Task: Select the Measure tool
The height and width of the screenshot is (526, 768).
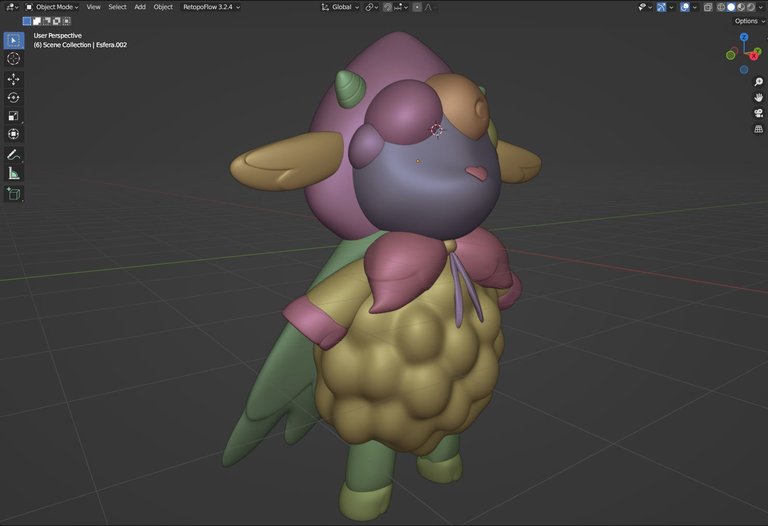Action: (14, 173)
